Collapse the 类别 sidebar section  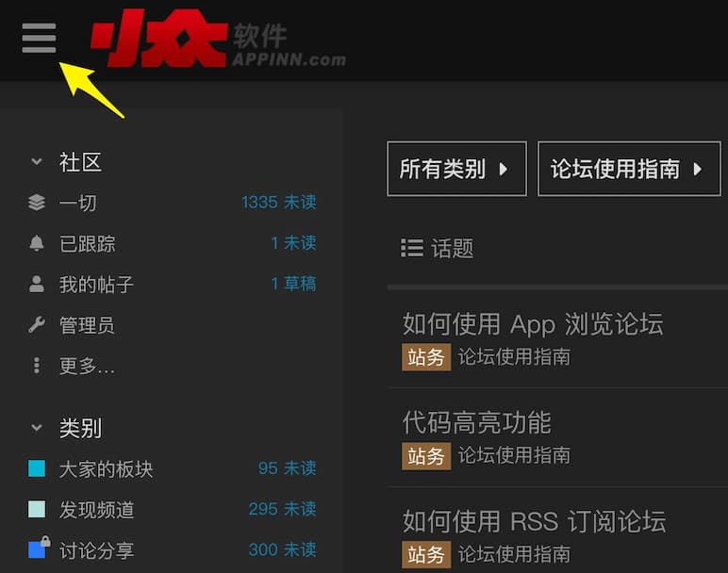37,428
